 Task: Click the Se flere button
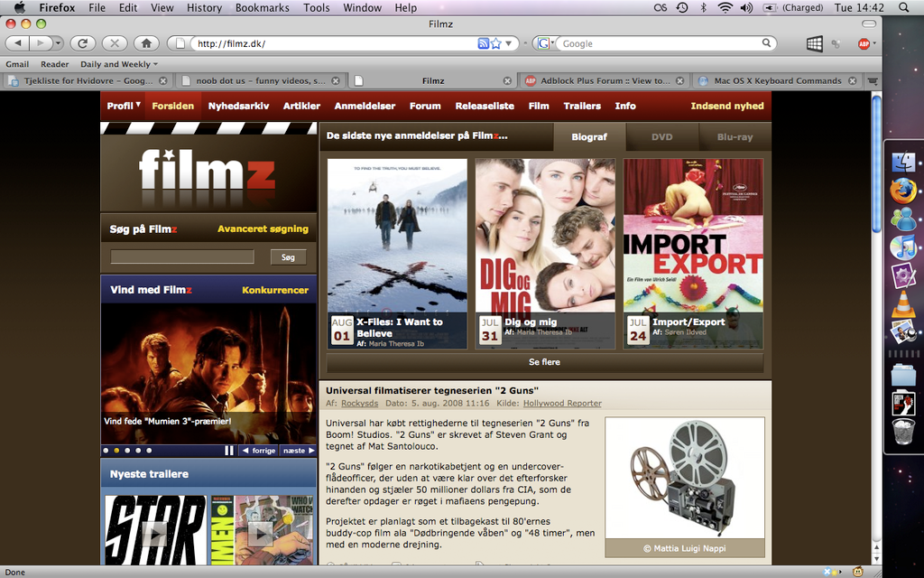click(544, 362)
